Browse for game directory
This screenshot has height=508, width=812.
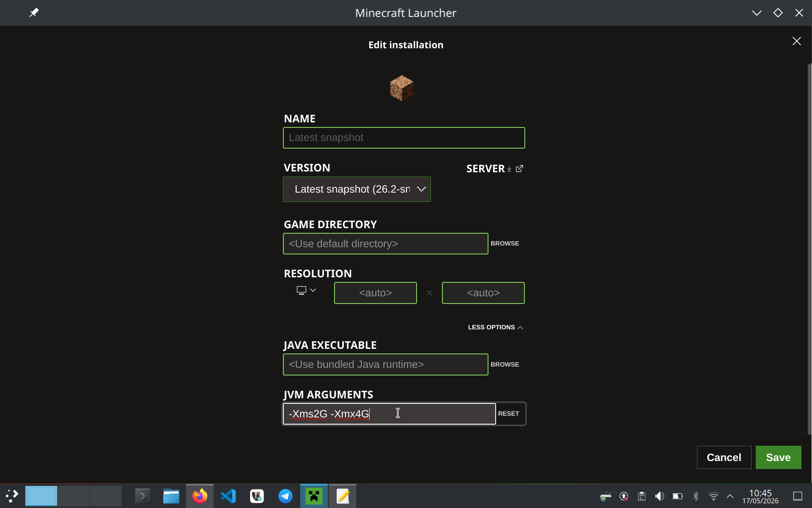pos(505,243)
